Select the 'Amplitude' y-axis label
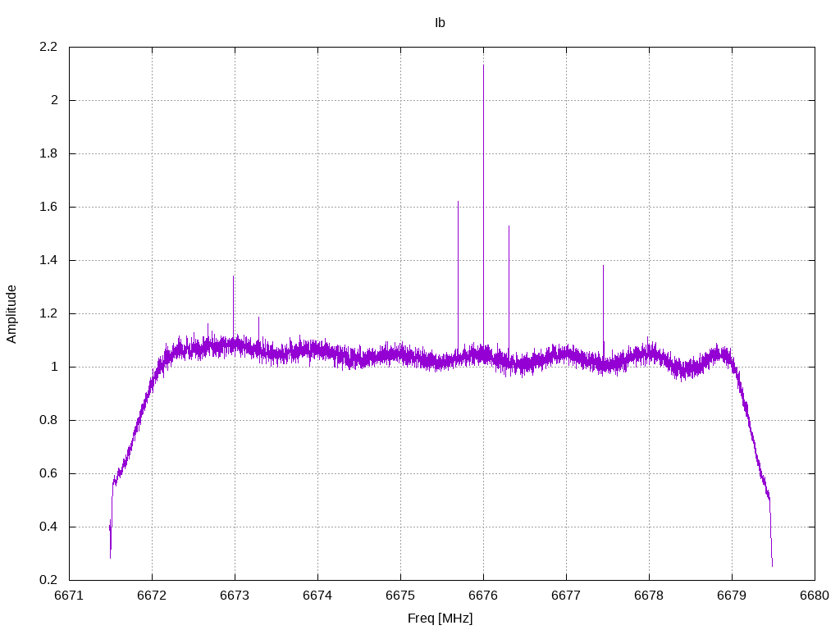Viewport: 840px width, 630px height. (11, 314)
